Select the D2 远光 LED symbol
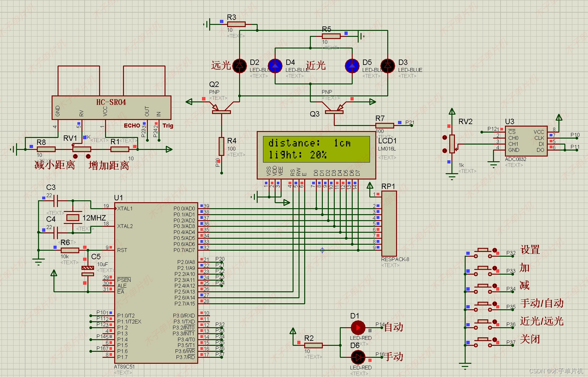 [x=239, y=66]
